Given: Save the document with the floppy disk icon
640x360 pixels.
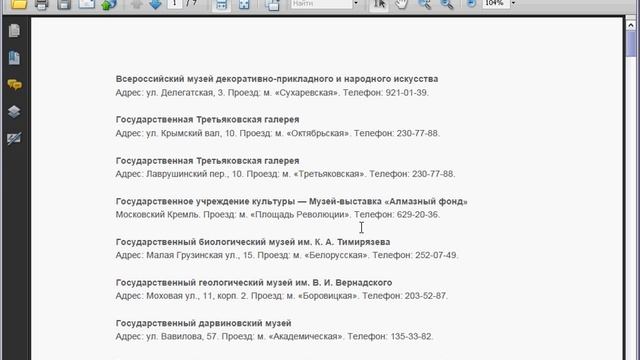Looking at the screenshot, I should tap(64, 4).
